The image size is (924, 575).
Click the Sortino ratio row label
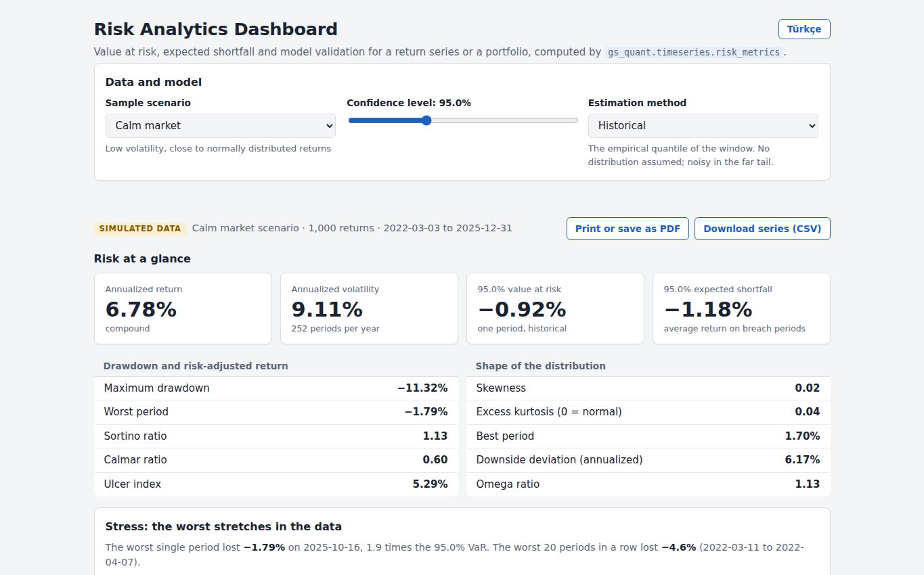pos(135,436)
